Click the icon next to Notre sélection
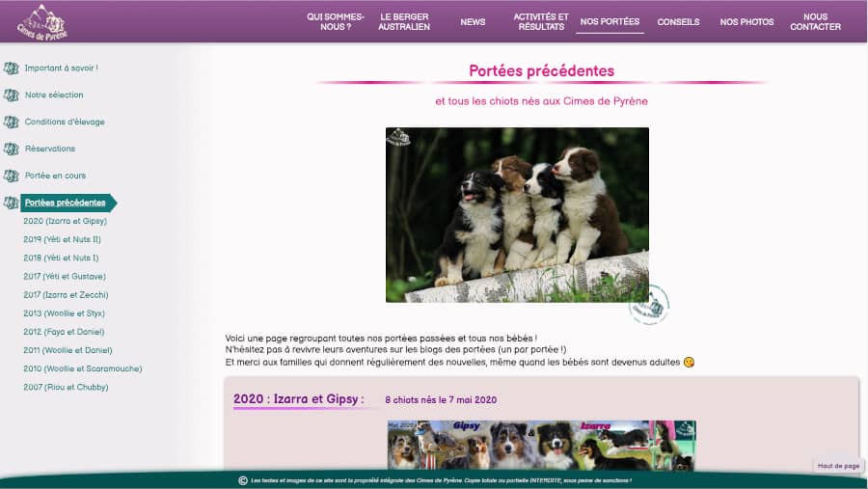 [x=12, y=95]
